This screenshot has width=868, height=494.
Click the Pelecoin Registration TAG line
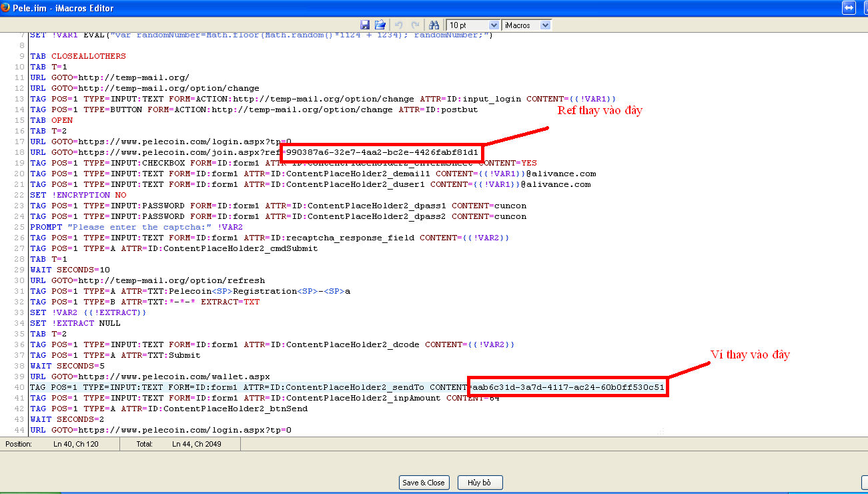(190, 291)
